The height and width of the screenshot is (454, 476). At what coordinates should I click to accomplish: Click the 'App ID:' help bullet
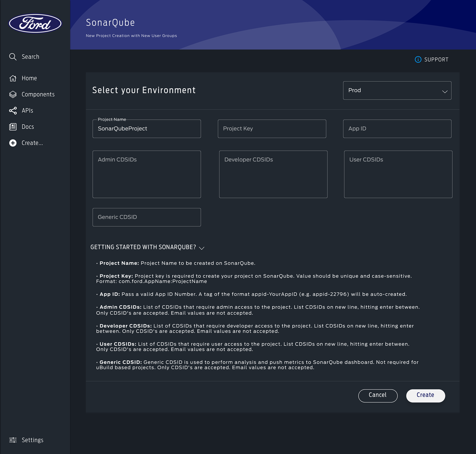[x=251, y=294]
